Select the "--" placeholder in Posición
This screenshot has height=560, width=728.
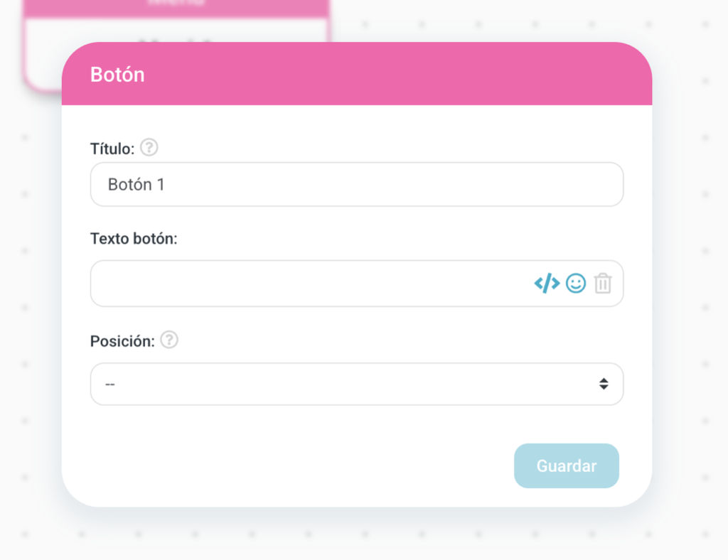point(110,384)
